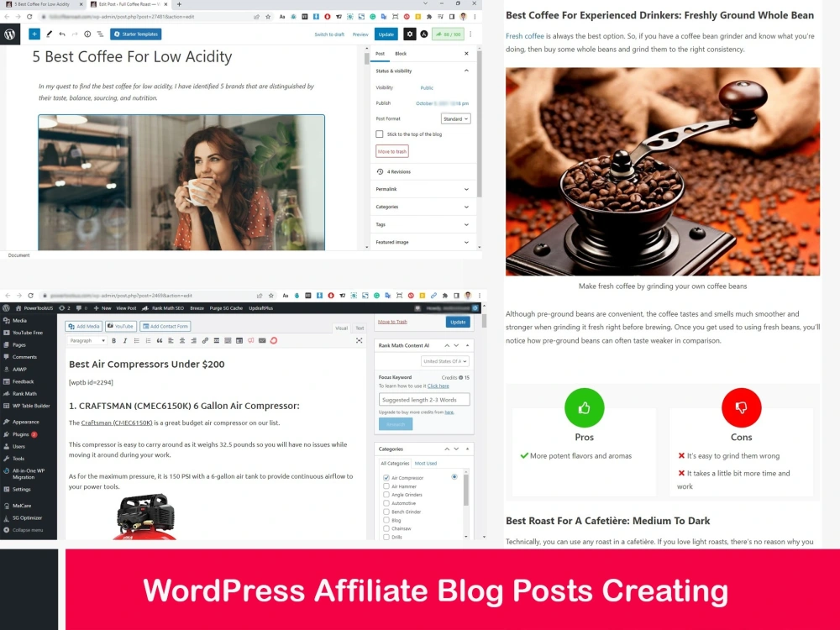Switch to the Block tab
The image size is (840, 630).
[401, 54]
